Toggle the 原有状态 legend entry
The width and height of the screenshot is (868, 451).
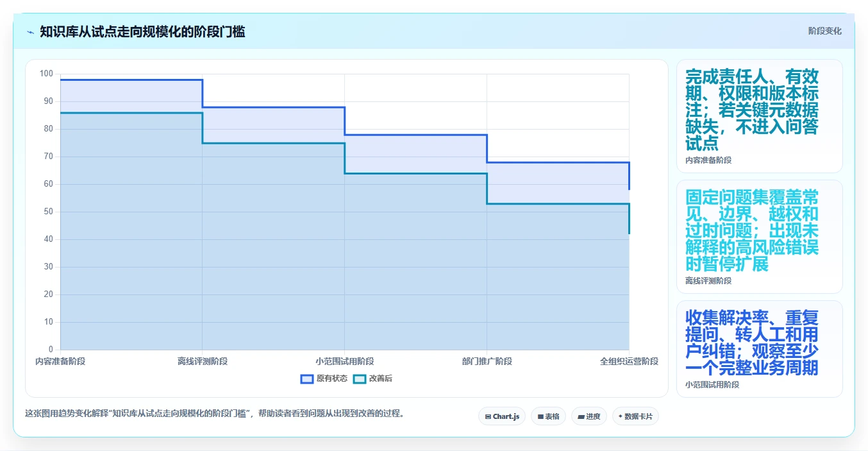click(324, 379)
